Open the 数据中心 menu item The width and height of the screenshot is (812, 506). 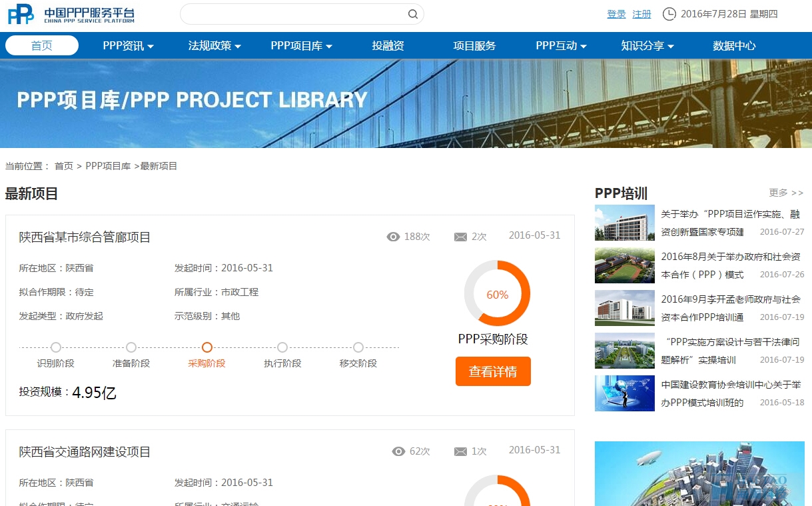click(x=734, y=45)
